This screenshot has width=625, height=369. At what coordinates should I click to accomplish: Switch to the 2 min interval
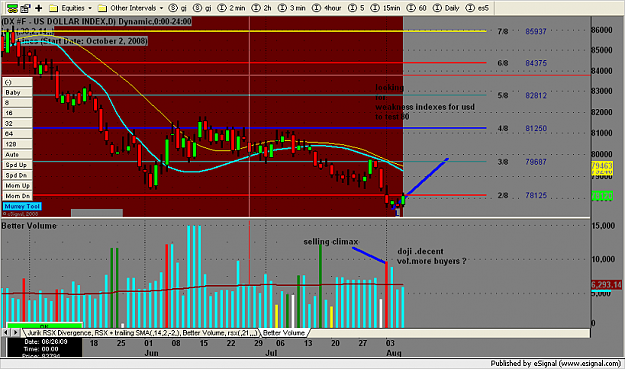coord(232,8)
